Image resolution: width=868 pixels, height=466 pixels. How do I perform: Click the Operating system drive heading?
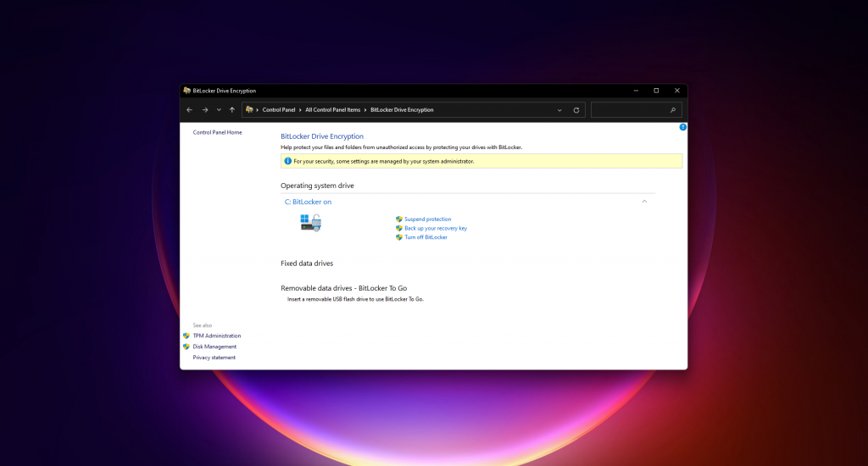point(317,186)
